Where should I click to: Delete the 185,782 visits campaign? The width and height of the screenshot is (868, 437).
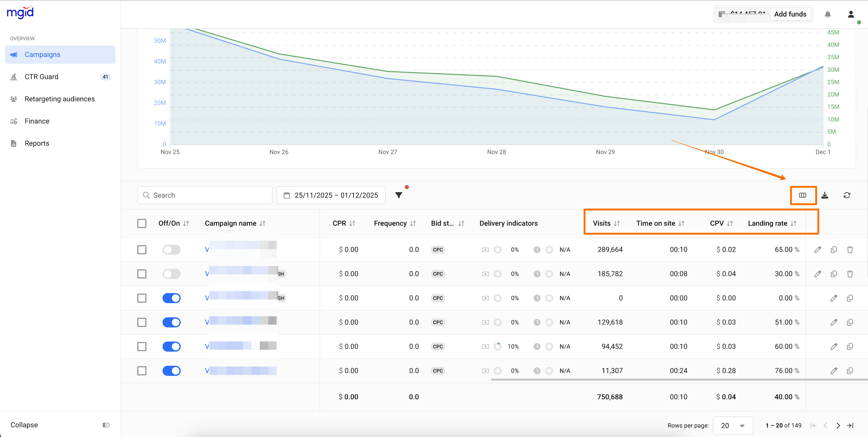pos(850,274)
